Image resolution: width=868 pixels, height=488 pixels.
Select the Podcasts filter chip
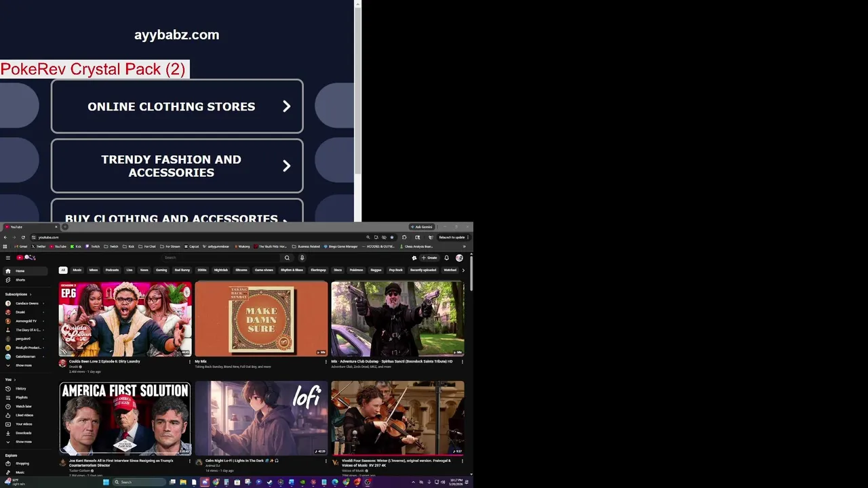(x=112, y=270)
